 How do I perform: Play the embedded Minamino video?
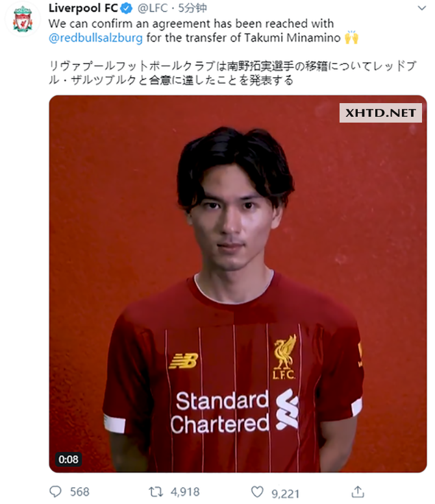click(238, 283)
